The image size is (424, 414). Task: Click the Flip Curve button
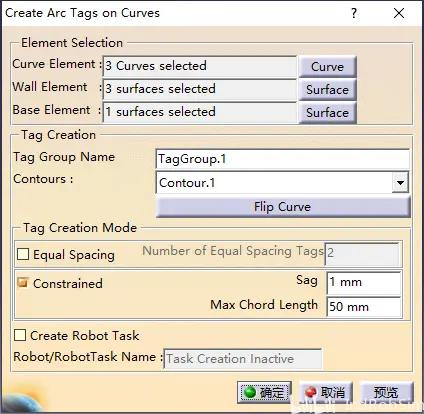tap(283, 207)
